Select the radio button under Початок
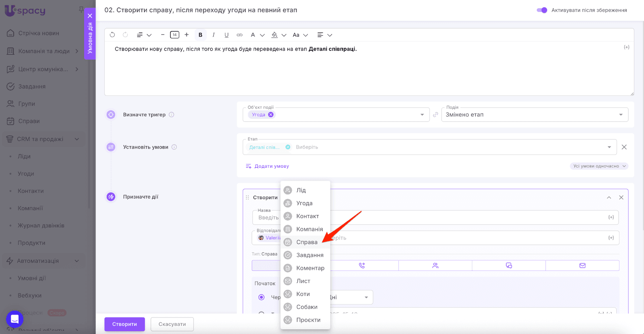 click(262, 297)
